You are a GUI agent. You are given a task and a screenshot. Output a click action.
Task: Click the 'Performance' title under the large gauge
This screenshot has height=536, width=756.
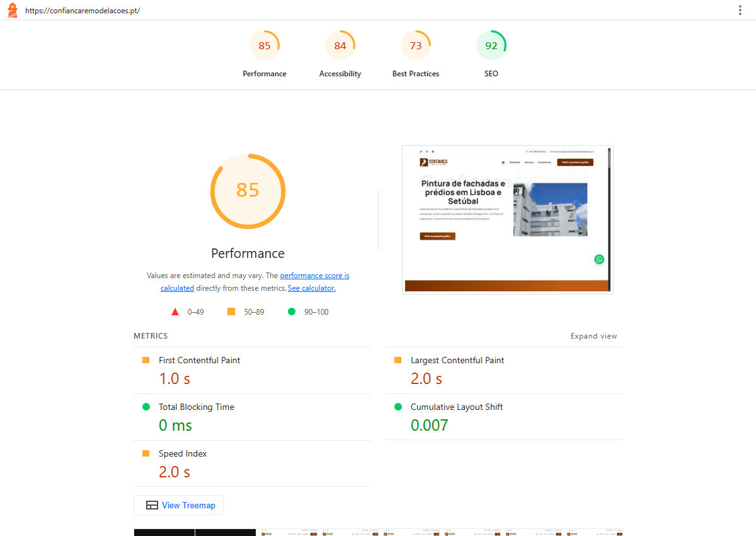coord(248,253)
